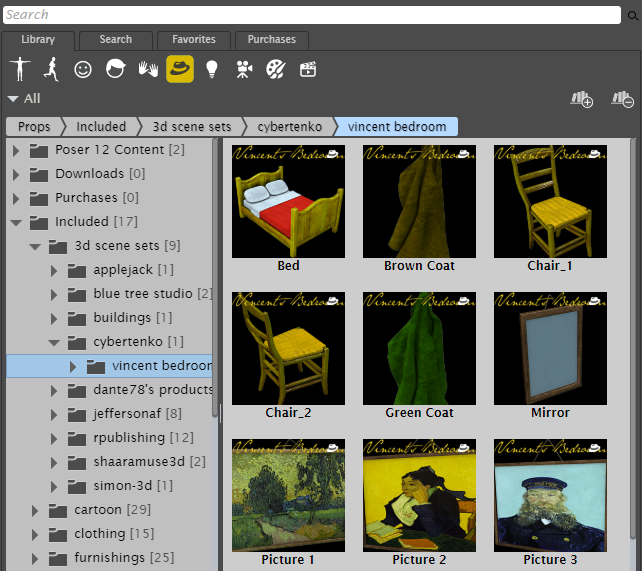
Task: Click in the Search input field
Action: 310,15
